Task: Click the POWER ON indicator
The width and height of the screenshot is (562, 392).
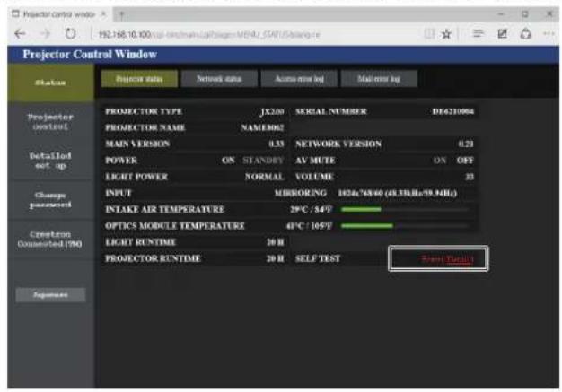Action: coord(228,161)
